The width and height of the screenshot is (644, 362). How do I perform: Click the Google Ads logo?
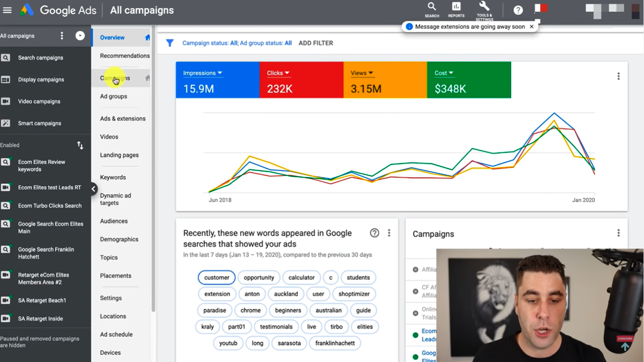click(x=58, y=10)
